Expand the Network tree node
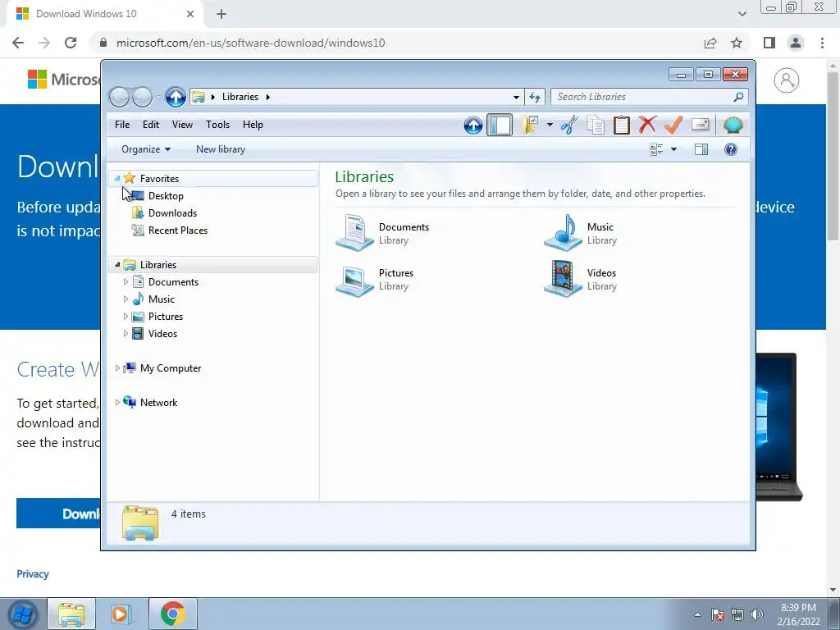Screen dimensions: 840x630 pos(117,402)
